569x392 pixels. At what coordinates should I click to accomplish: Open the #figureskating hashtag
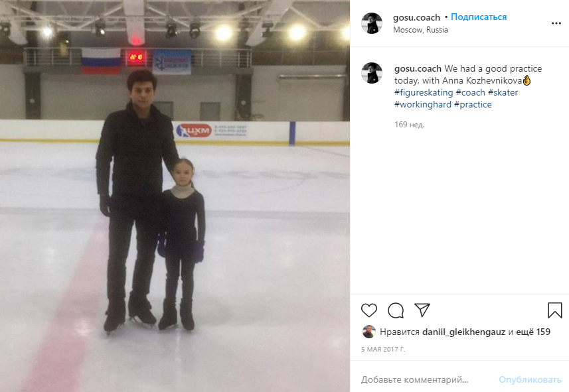pos(424,92)
